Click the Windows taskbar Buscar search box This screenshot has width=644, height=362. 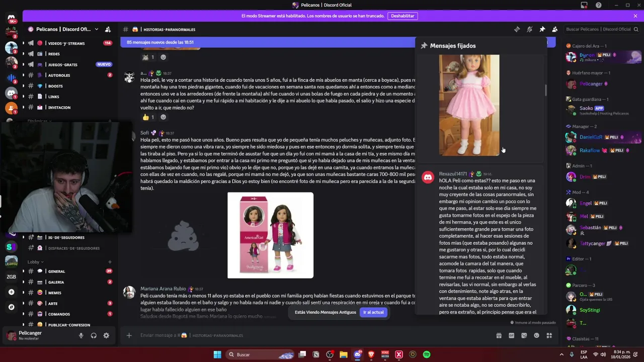click(x=260, y=354)
